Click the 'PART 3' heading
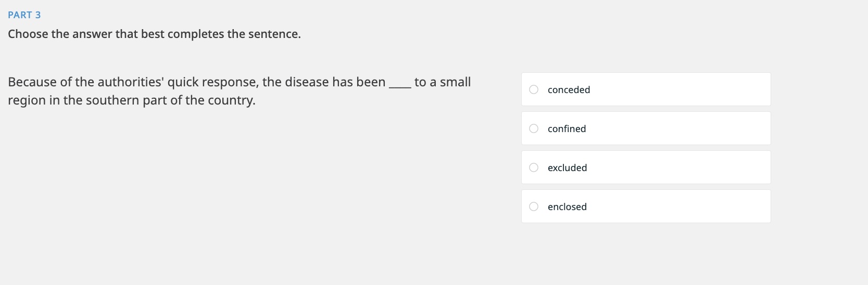This screenshot has height=285, width=868. click(24, 15)
